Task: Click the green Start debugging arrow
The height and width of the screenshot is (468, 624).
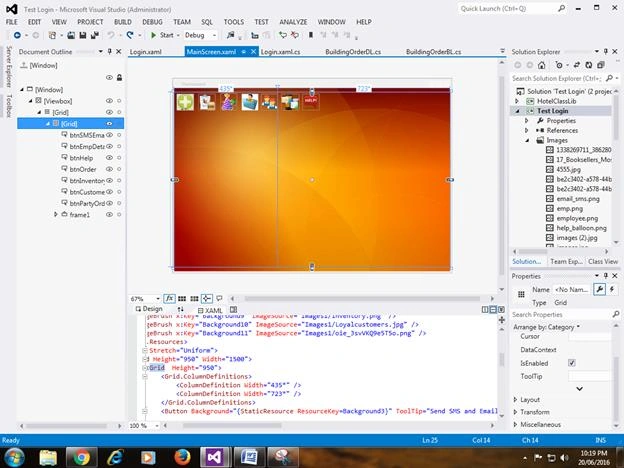Action: (154, 35)
